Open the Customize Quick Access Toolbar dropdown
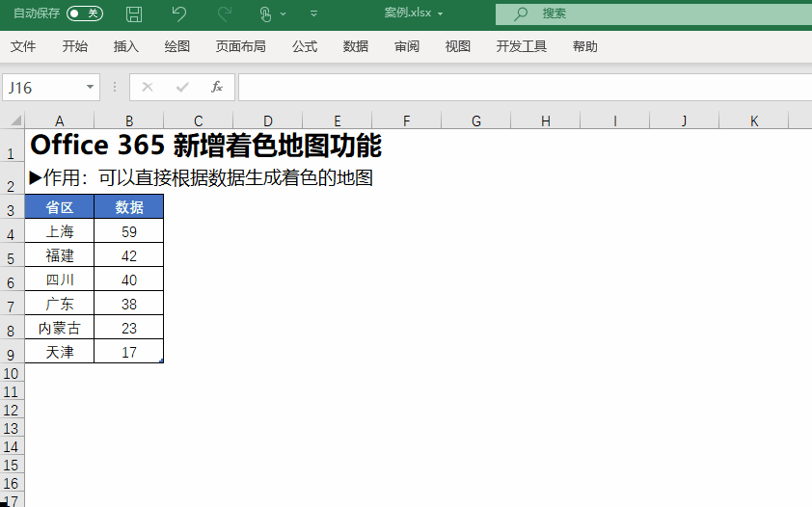This screenshot has height=507, width=812. [313, 13]
